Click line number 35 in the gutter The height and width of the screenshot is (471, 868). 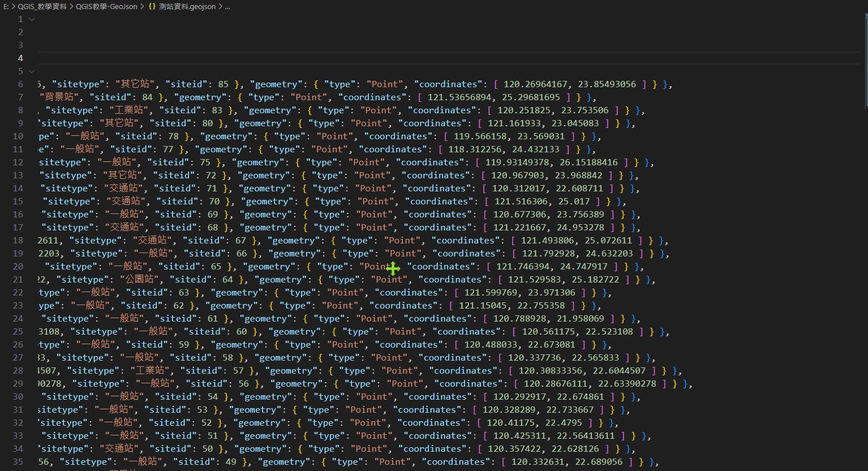pos(18,462)
